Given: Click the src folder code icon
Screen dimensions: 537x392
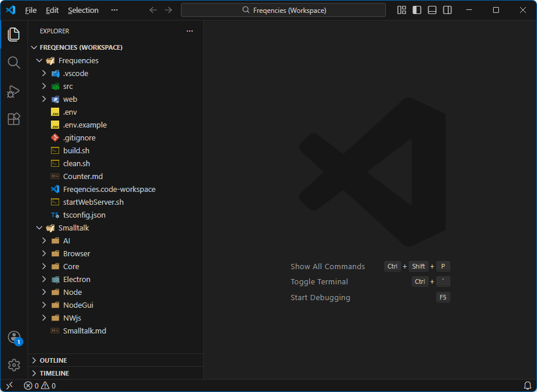Looking at the screenshot, I should click(55, 87).
